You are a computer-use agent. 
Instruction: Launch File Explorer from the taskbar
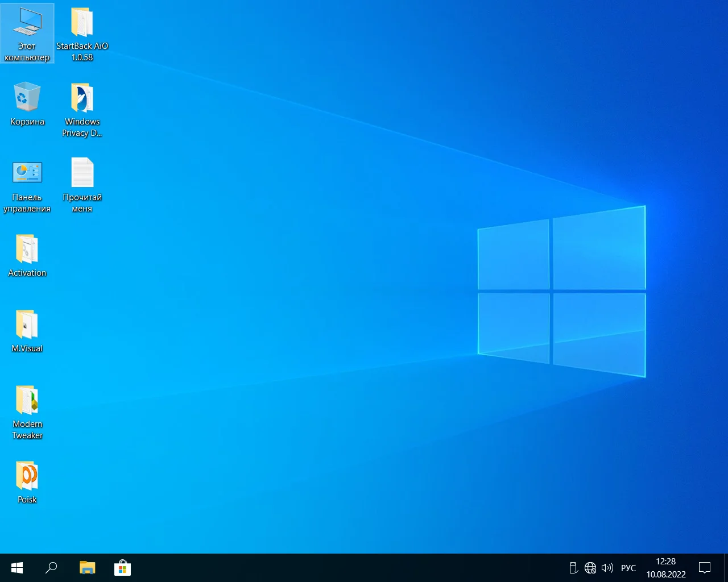(x=87, y=568)
